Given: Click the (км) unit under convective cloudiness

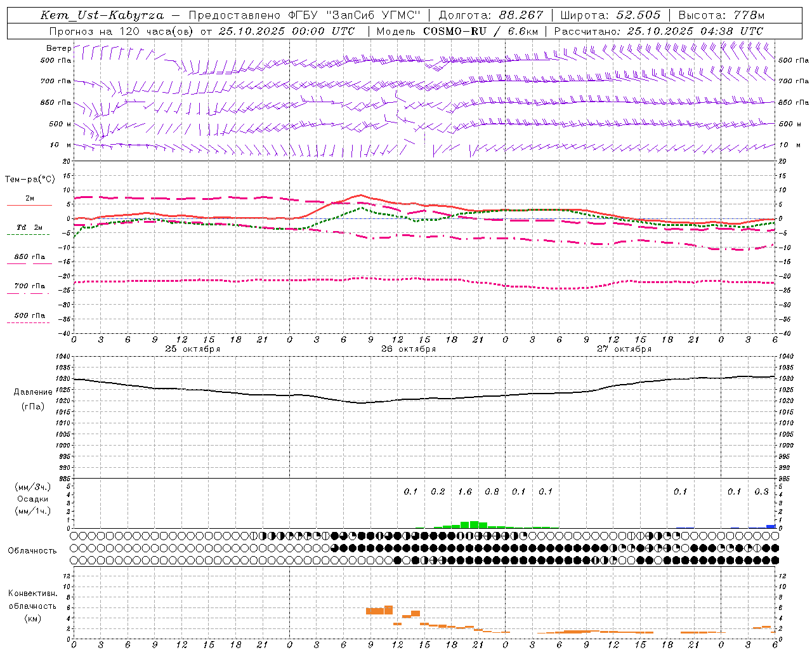Looking at the screenshot, I should point(33,618).
